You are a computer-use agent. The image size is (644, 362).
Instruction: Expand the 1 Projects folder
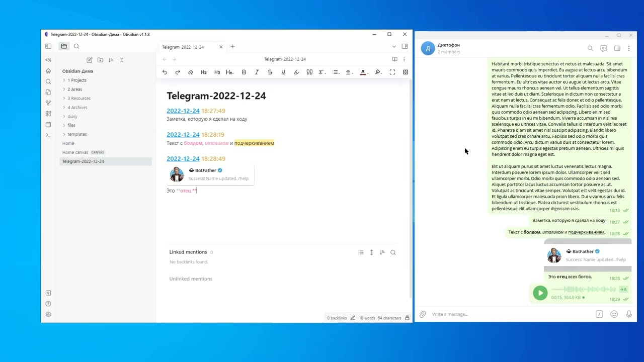click(x=64, y=80)
